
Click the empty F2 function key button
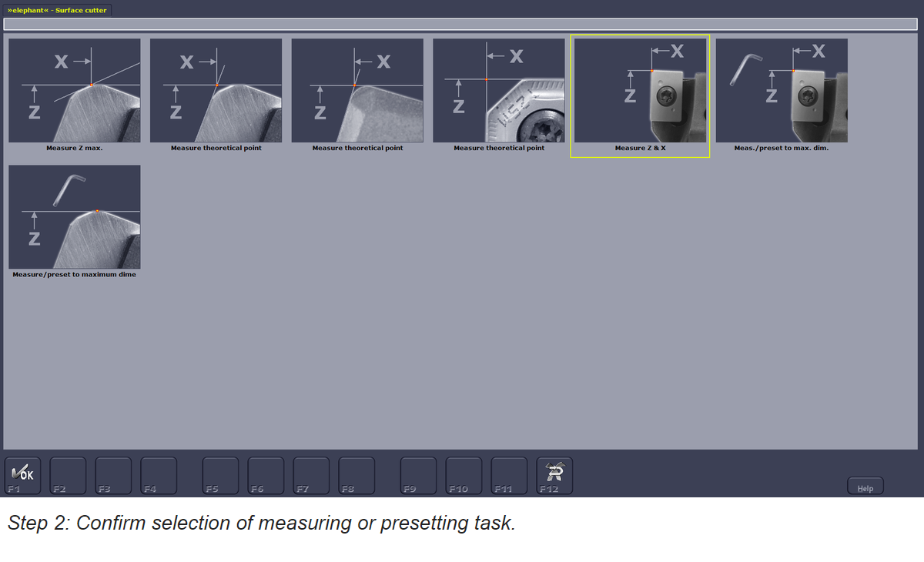69,474
